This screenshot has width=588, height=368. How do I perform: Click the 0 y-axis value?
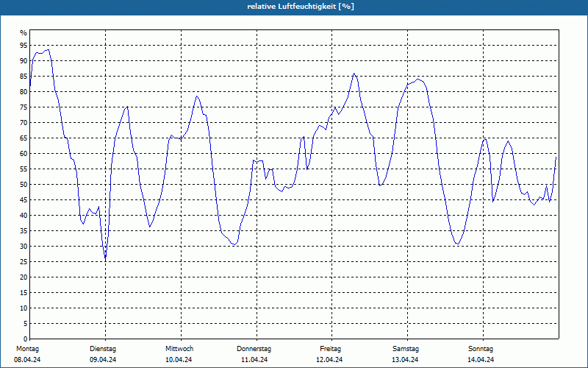coord(26,339)
